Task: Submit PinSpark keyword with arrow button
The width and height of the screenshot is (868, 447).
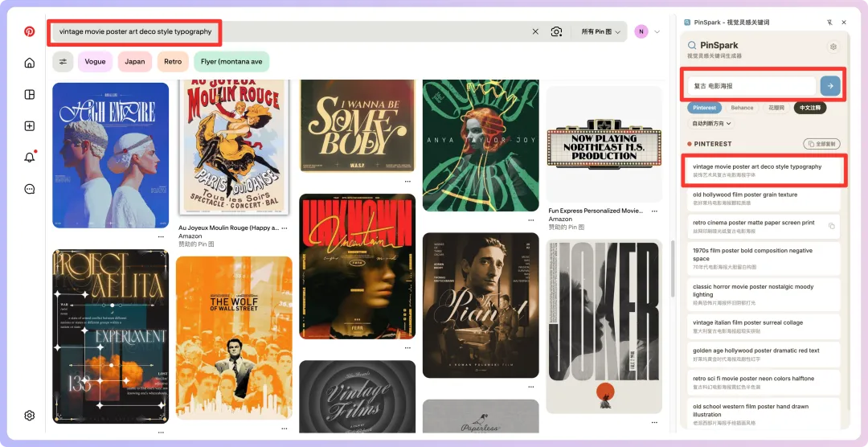Action: (830, 86)
